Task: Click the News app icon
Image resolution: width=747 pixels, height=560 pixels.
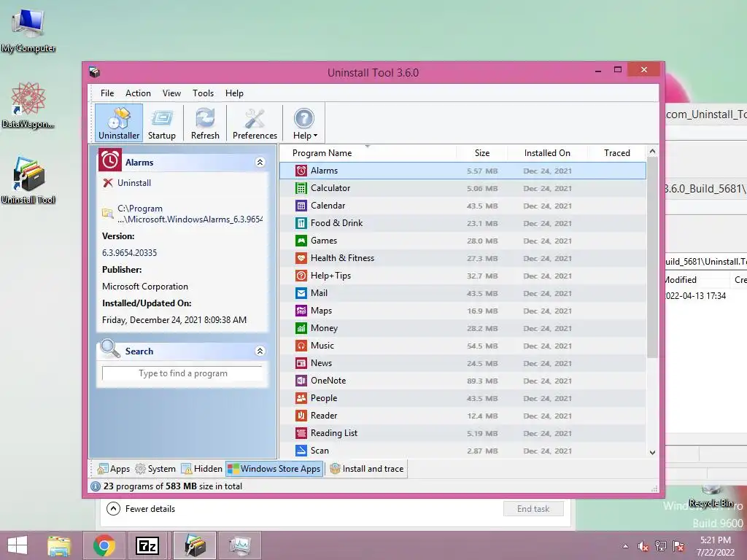Action: (301, 363)
